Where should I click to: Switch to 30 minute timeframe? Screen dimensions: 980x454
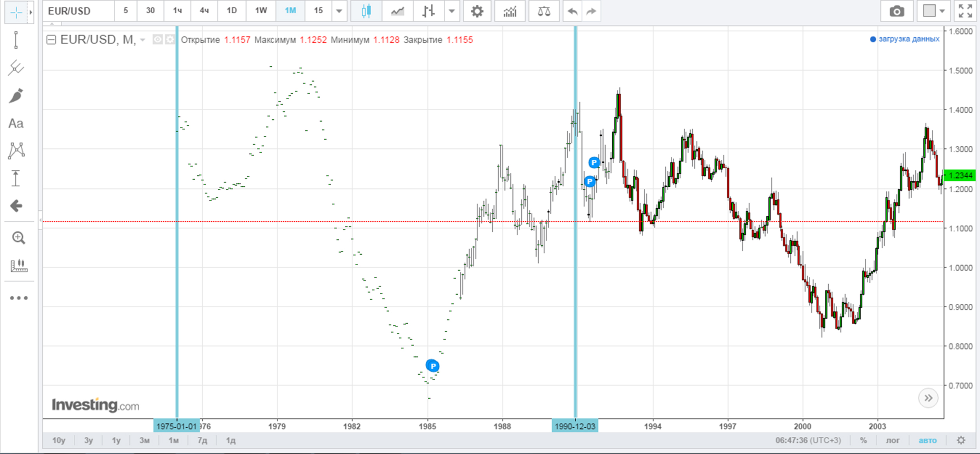[x=151, y=11]
